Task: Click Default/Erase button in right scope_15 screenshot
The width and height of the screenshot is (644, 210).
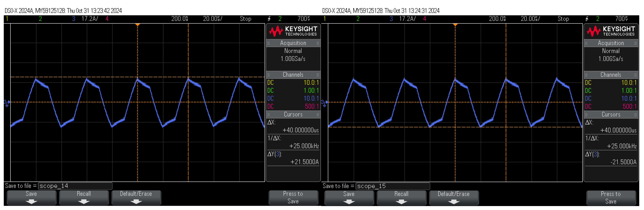Action: (x=454, y=198)
